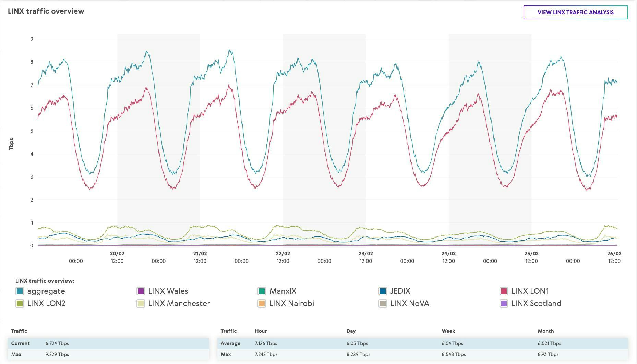Viewport: 637px width, 364px height.
Task: Click the Month max 8.93 Tbps
Action: (548, 354)
